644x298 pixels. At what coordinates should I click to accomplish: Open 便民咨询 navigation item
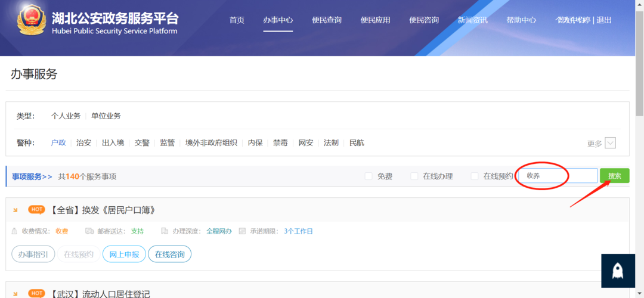(x=424, y=20)
